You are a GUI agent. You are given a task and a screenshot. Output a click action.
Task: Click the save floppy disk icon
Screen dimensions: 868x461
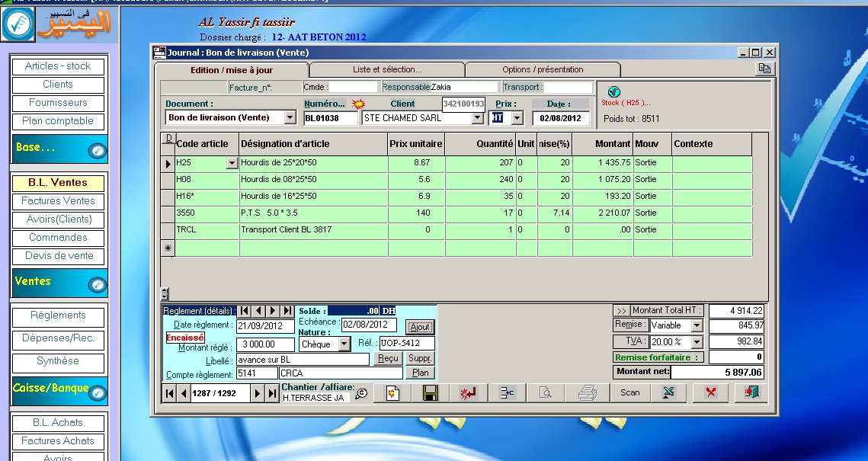pyautogui.click(x=430, y=393)
